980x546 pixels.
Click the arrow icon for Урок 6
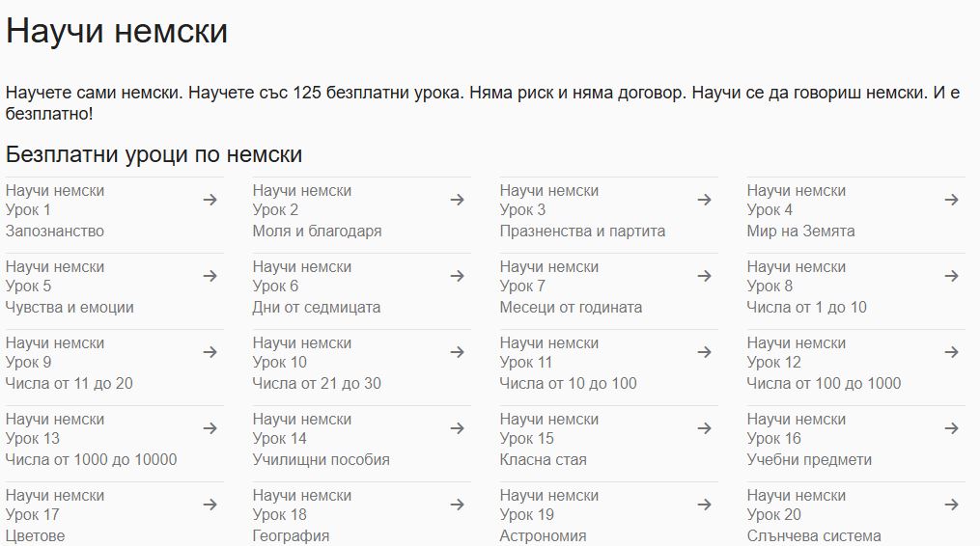pos(457,276)
